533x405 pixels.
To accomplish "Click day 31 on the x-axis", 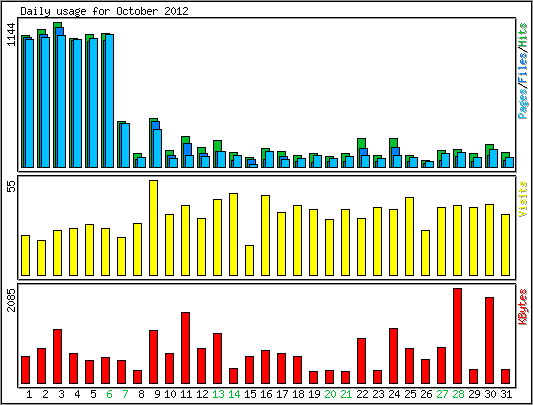I will [x=506, y=394].
